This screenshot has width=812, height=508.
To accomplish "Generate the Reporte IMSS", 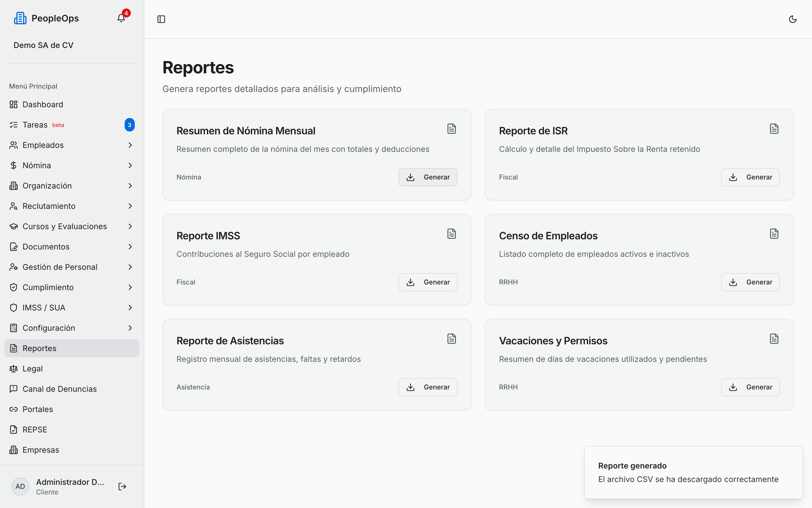I will pyautogui.click(x=428, y=282).
